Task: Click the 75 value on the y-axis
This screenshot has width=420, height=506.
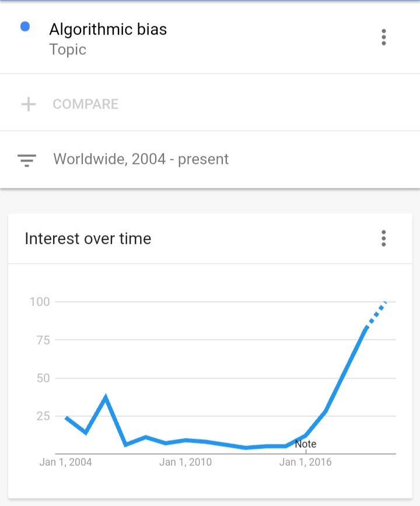Action: pos(43,340)
